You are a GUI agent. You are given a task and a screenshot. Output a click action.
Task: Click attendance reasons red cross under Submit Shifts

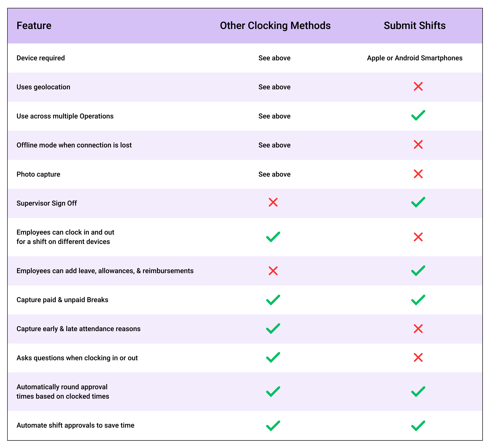tap(418, 329)
